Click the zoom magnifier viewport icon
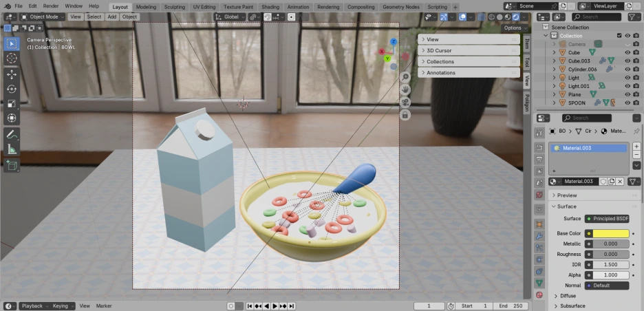Viewport: 644px width, 311px height. (405, 77)
